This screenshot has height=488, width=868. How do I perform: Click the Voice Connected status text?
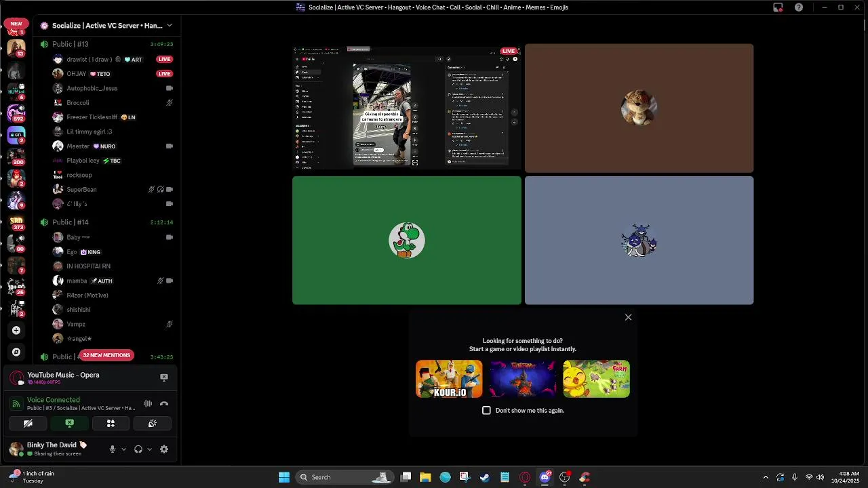54,400
